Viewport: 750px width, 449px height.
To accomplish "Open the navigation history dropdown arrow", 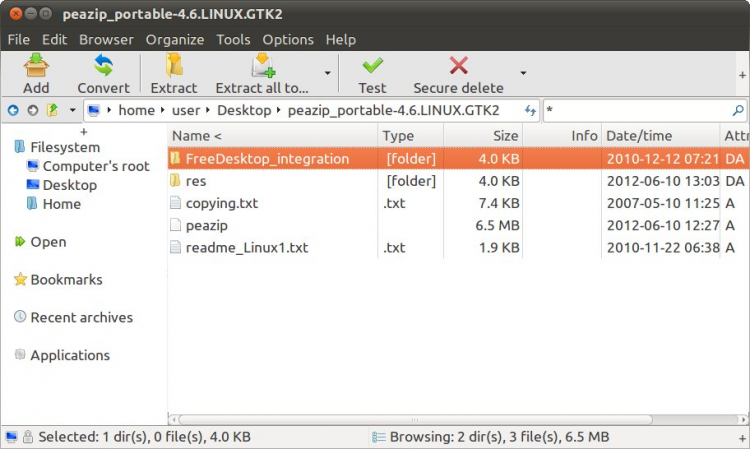I will [x=73, y=110].
